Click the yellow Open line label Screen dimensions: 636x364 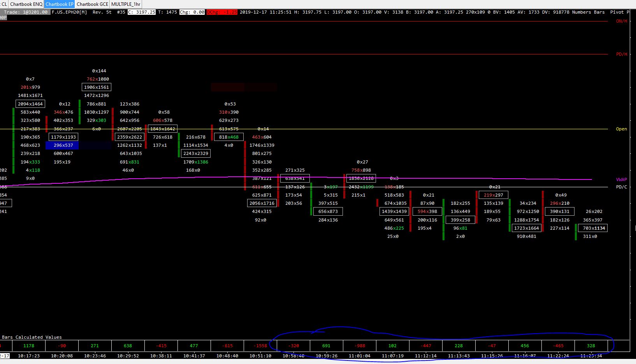pyautogui.click(x=621, y=129)
